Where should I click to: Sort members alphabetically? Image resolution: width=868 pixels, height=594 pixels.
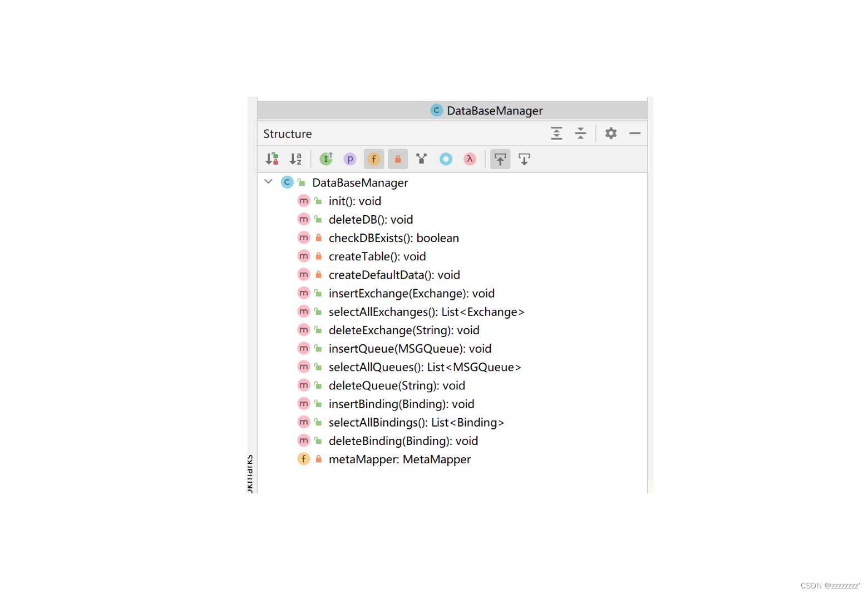pyautogui.click(x=295, y=159)
